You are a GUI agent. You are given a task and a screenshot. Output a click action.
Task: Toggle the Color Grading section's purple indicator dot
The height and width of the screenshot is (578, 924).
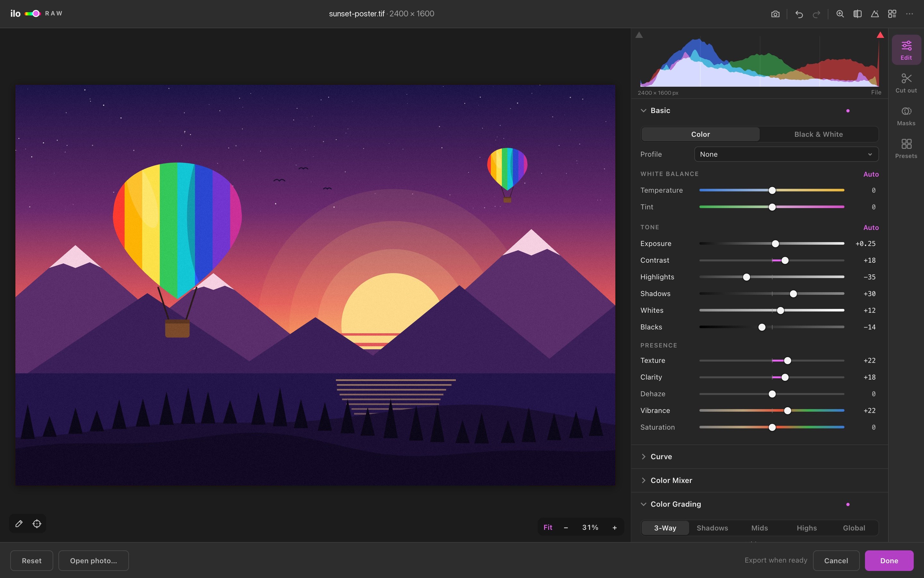pyautogui.click(x=848, y=504)
